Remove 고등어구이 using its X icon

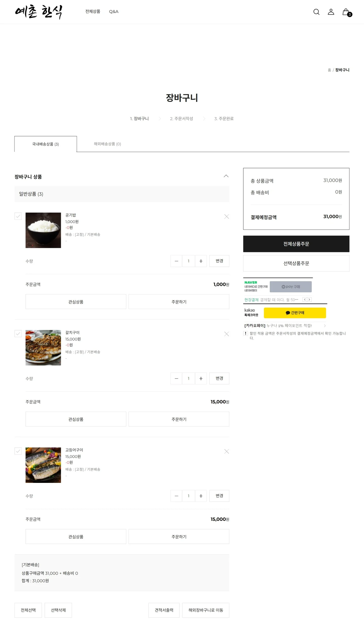coord(226,451)
